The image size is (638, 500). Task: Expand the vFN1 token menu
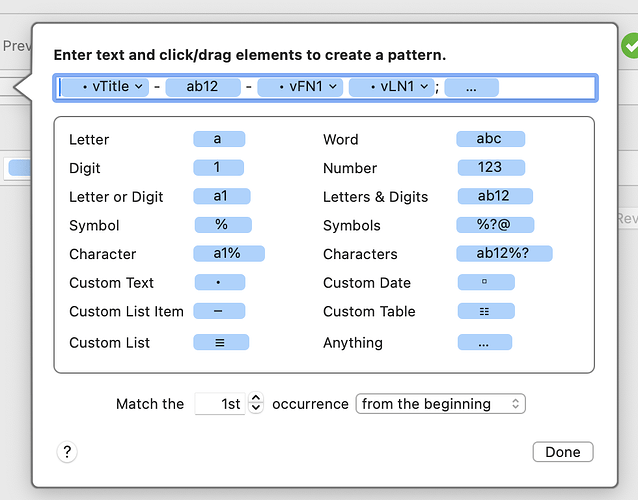[333, 87]
